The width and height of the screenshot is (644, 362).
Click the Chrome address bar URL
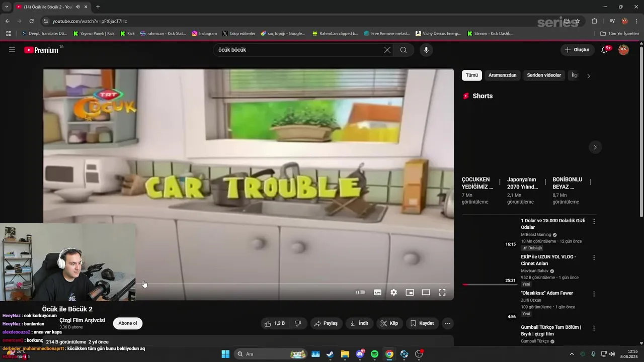click(x=90, y=21)
